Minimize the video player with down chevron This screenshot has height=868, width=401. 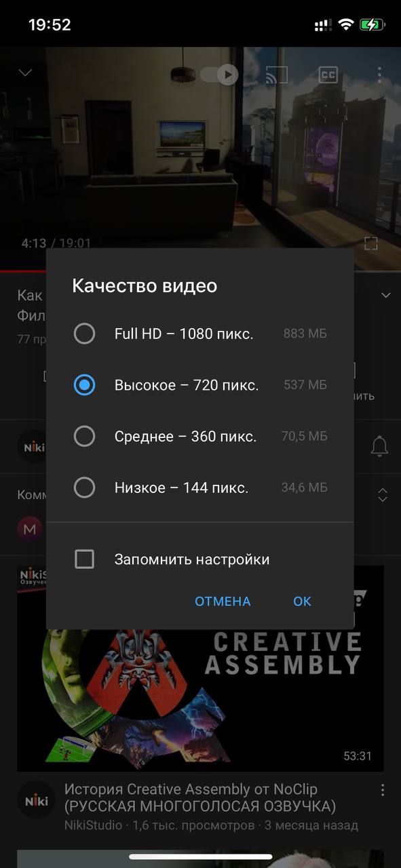click(25, 73)
